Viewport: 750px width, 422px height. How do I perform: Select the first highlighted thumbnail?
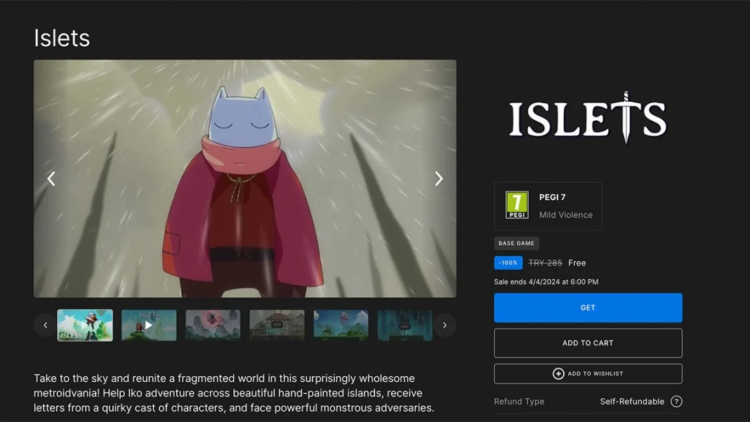(x=85, y=325)
